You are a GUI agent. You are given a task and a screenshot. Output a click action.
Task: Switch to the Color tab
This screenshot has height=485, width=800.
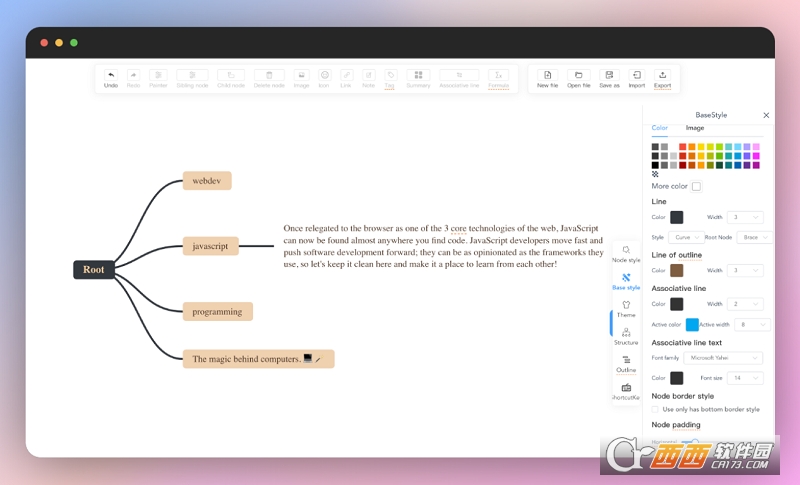coord(659,128)
